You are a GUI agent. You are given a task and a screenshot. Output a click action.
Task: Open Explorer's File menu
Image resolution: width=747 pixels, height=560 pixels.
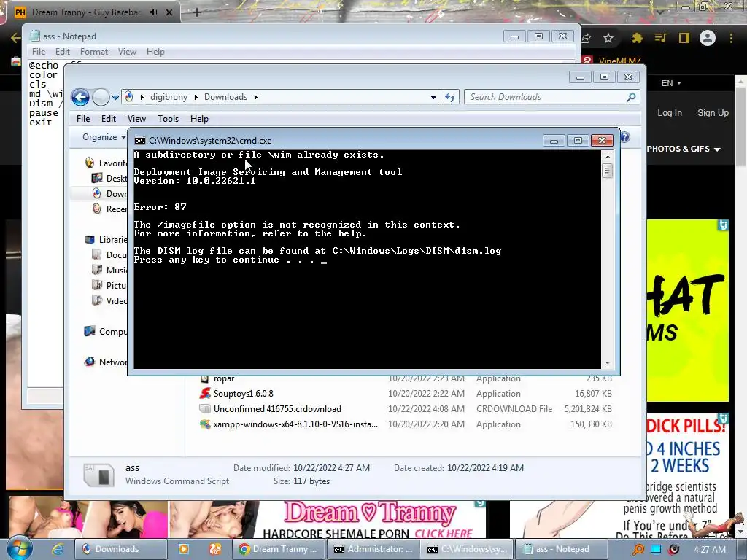coord(83,119)
